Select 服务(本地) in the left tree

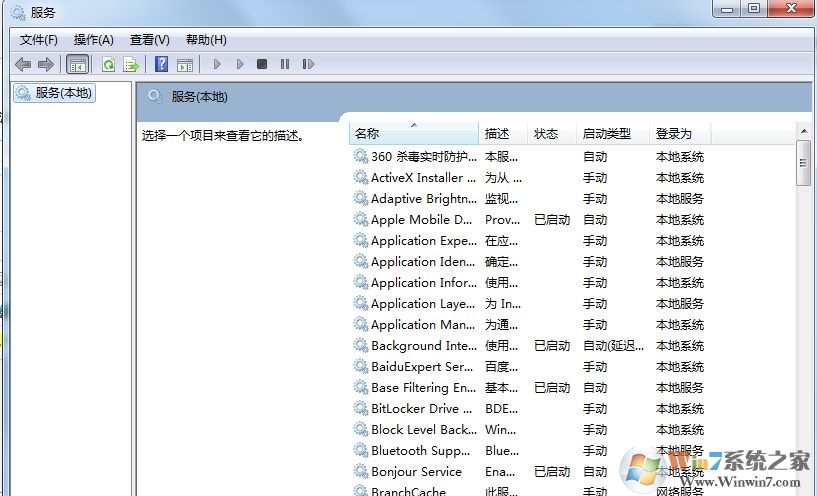[x=63, y=93]
